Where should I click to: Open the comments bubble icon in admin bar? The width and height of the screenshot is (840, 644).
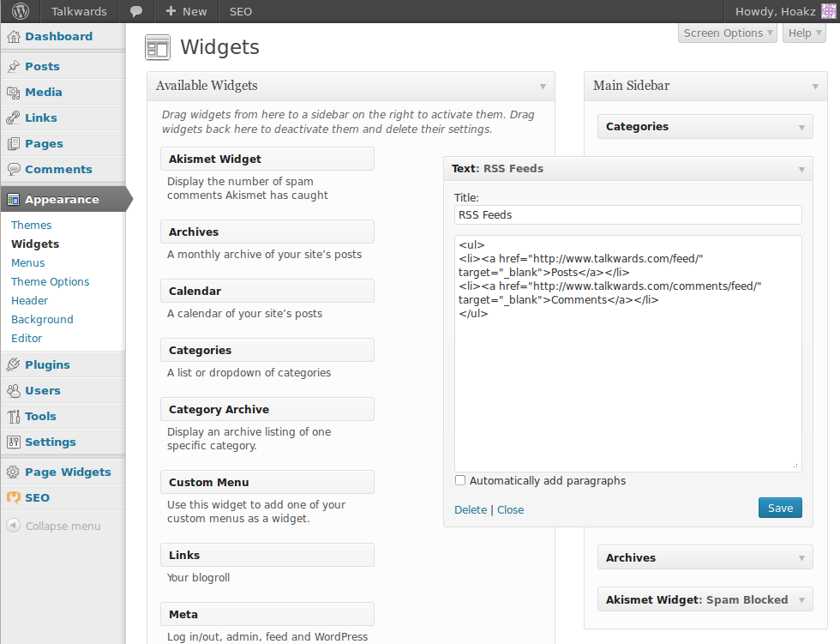pyautogui.click(x=136, y=11)
